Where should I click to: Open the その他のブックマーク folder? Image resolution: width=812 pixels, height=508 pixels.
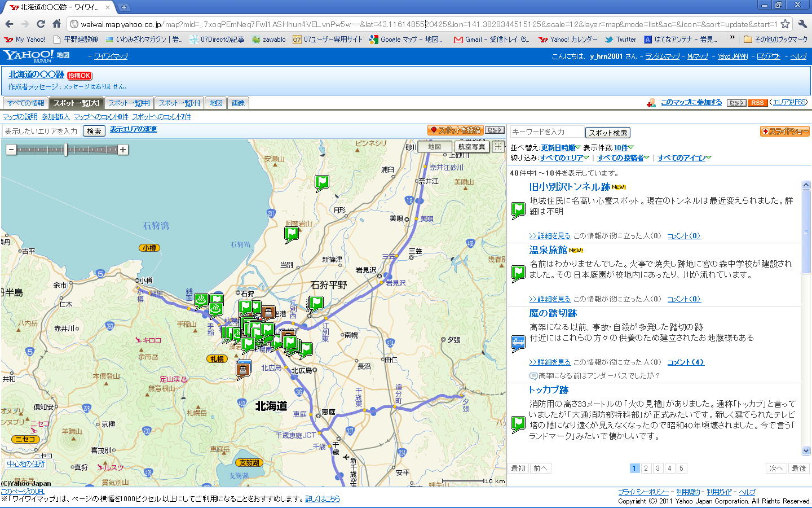click(775, 40)
